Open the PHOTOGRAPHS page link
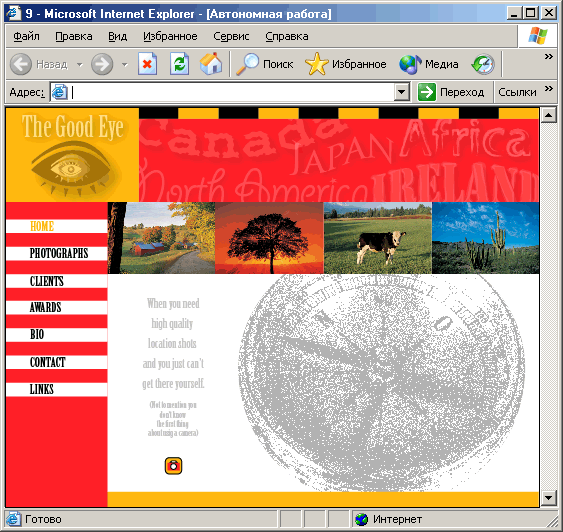This screenshot has height=532, width=563. point(59,253)
